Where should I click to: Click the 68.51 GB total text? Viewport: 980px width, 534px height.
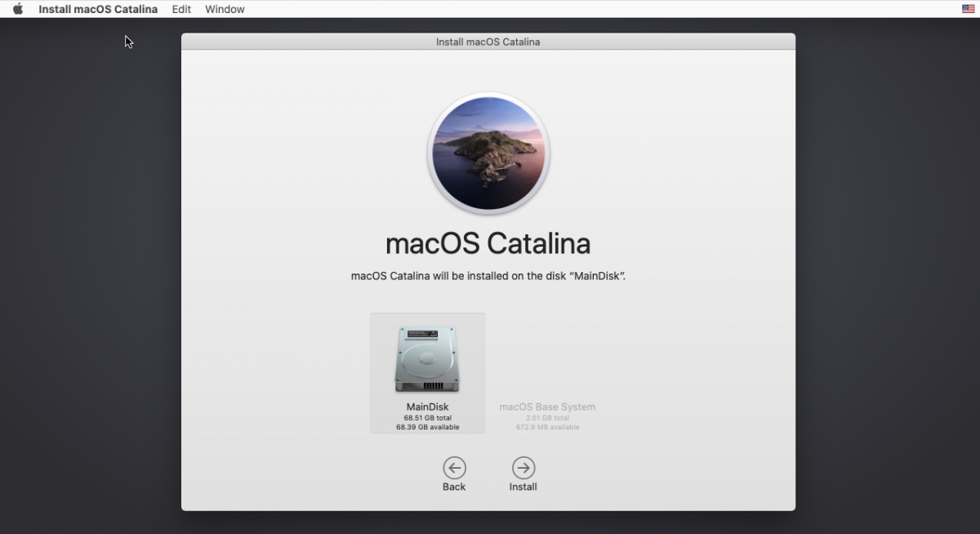427,417
